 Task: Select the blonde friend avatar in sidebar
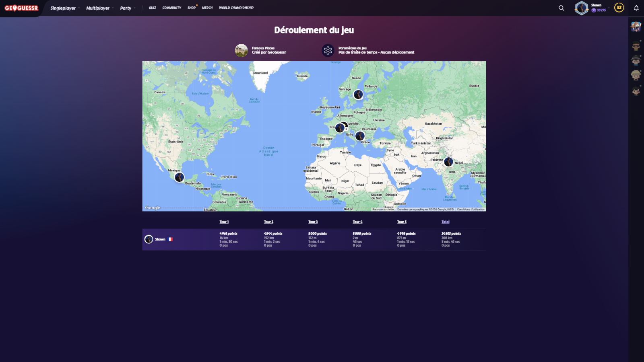(x=636, y=76)
